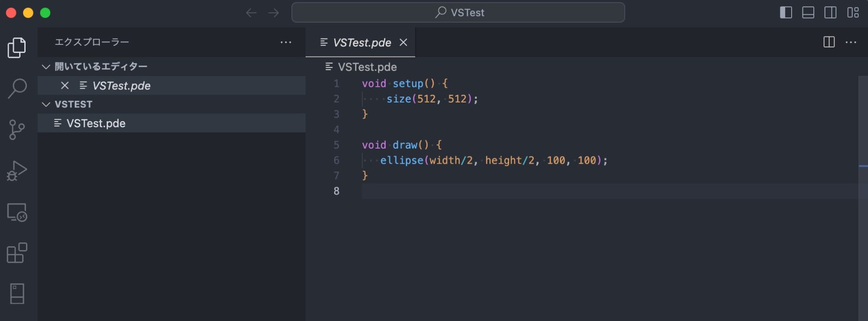
Task: Click the VSTest command center search box
Action: pos(458,13)
